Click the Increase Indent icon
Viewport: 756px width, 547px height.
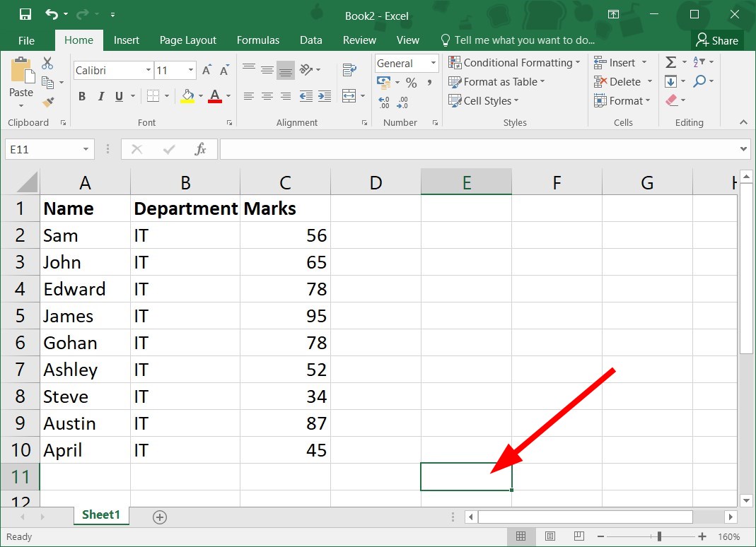tap(325, 96)
